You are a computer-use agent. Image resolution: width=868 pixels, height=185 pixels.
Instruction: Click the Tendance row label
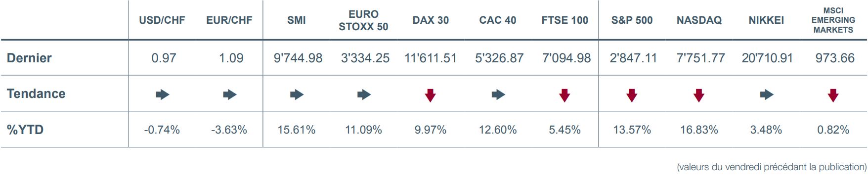point(36,93)
